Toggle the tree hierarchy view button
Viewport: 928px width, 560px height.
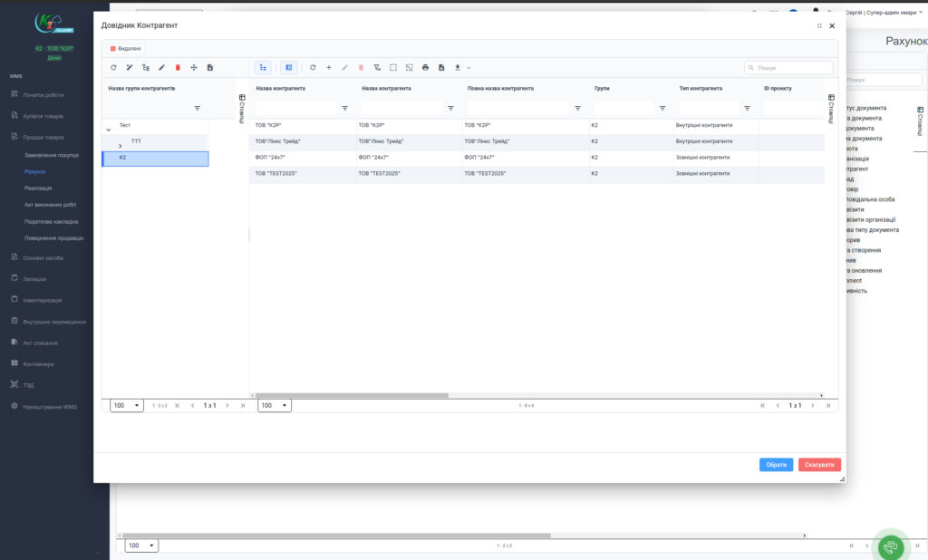(x=263, y=67)
